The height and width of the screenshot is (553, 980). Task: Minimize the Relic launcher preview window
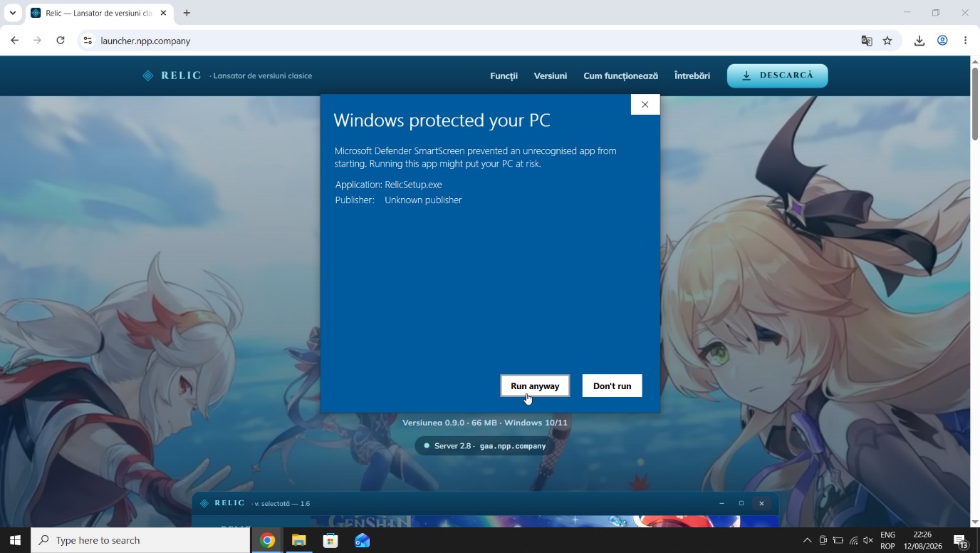(721, 503)
